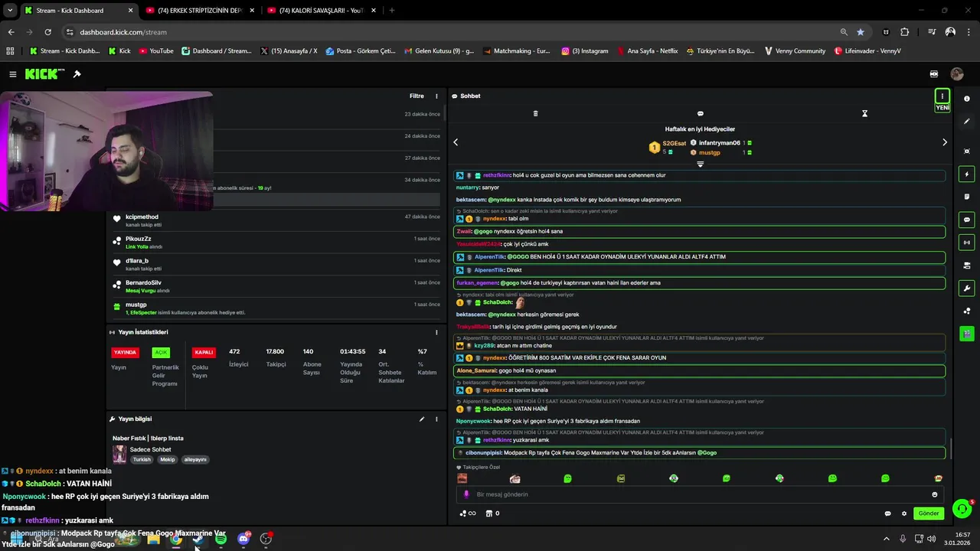Click the green grid sidebar icon
The image size is (980, 551).
tap(967, 334)
